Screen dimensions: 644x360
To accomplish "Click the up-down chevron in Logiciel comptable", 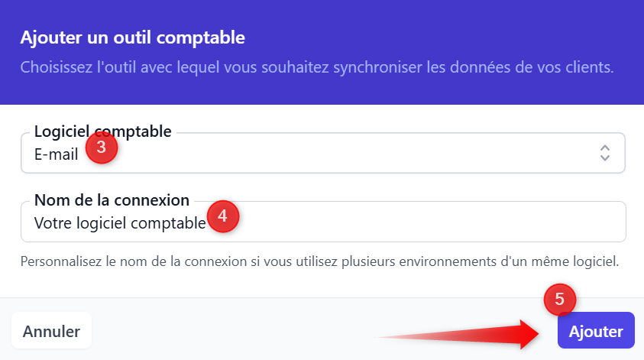I will 605,153.
